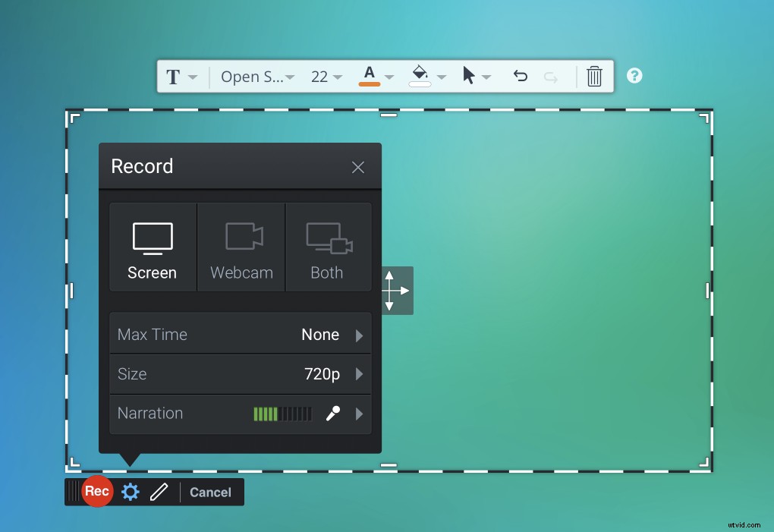
Task: Open the font size 22 dropdown
Action: (325, 76)
